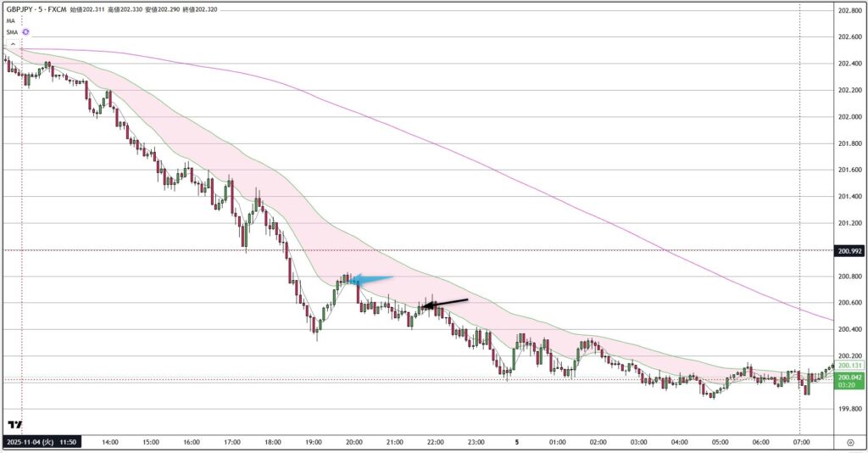The width and height of the screenshot is (868, 453).
Task: Click the bold 5 day marker on time axis
Action: point(517,442)
